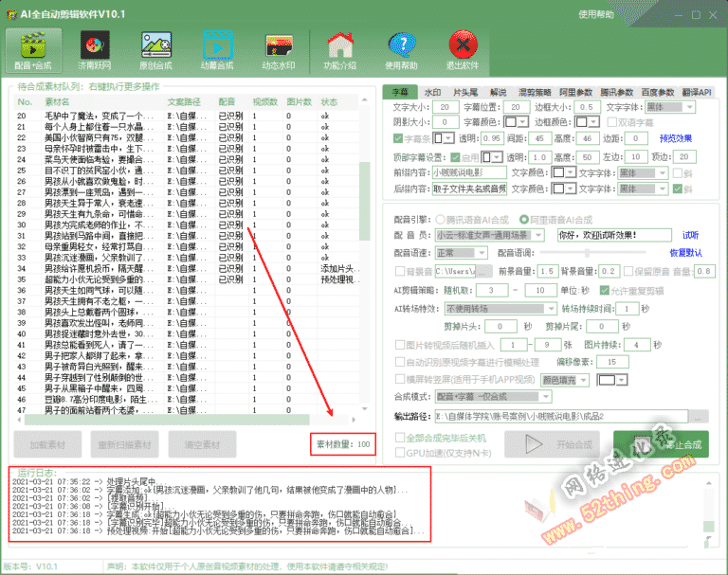The width and height of the screenshot is (728, 575).
Task: Open 使用帮助 question mark icon
Action: click(401, 50)
